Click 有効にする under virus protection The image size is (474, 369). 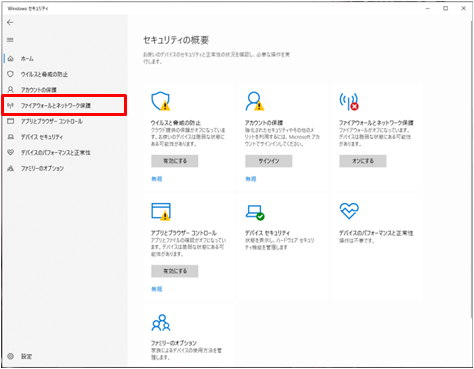coord(175,161)
